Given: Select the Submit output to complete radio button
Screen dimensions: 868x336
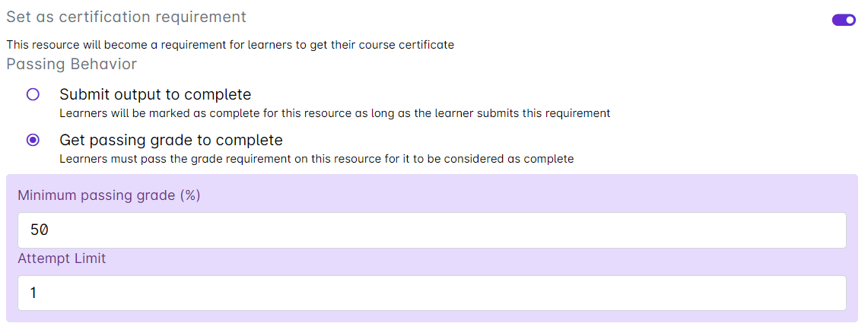Looking at the screenshot, I should coord(33,95).
